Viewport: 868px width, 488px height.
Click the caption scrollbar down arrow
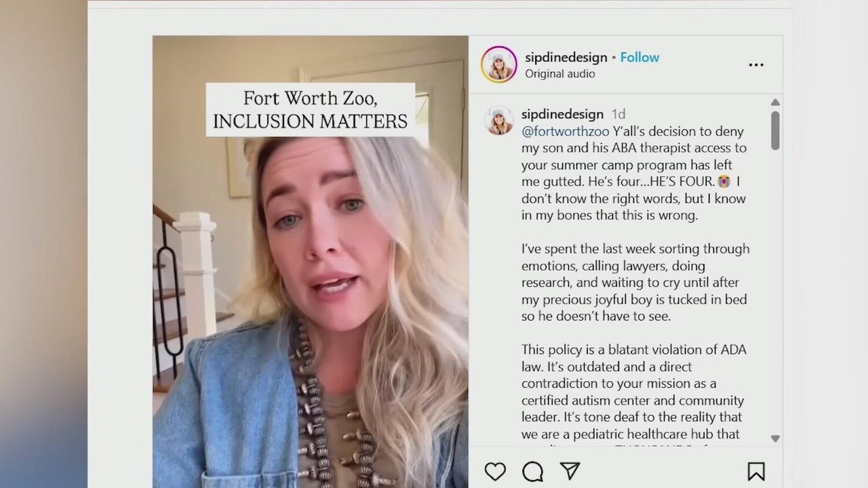pyautogui.click(x=775, y=439)
